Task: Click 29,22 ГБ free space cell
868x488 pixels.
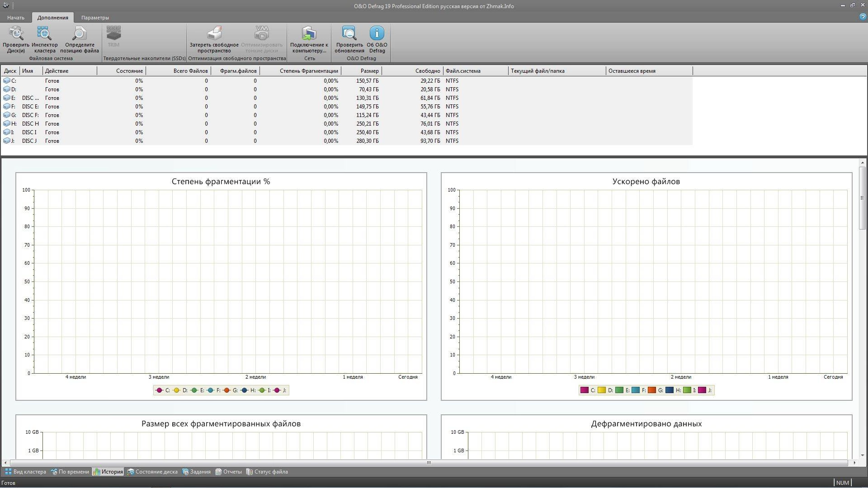Action: tap(430, 81)
